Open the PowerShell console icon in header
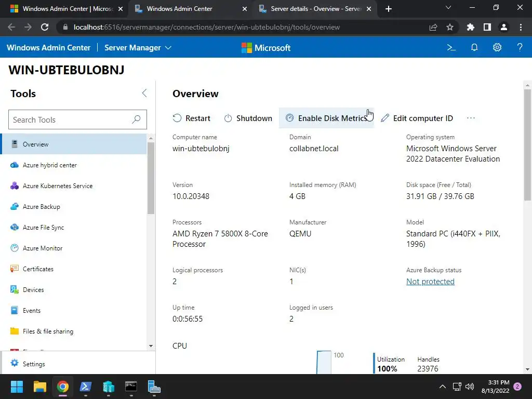This screenshot has height=399, width=532. 451,47
